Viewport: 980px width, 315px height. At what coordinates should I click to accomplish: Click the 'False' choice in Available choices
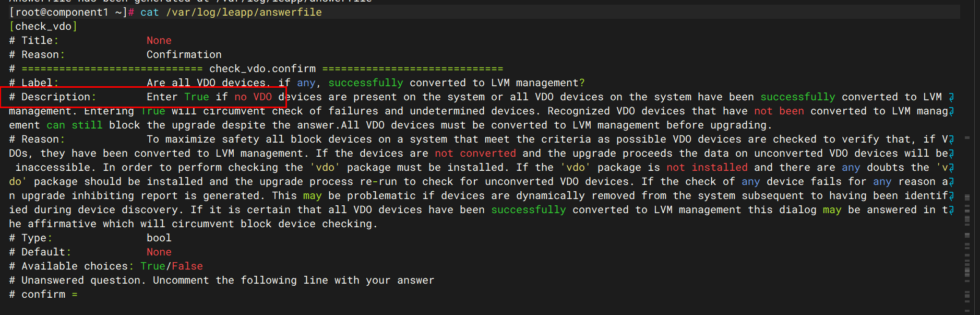pyautogui.click(x=187, y=266)
